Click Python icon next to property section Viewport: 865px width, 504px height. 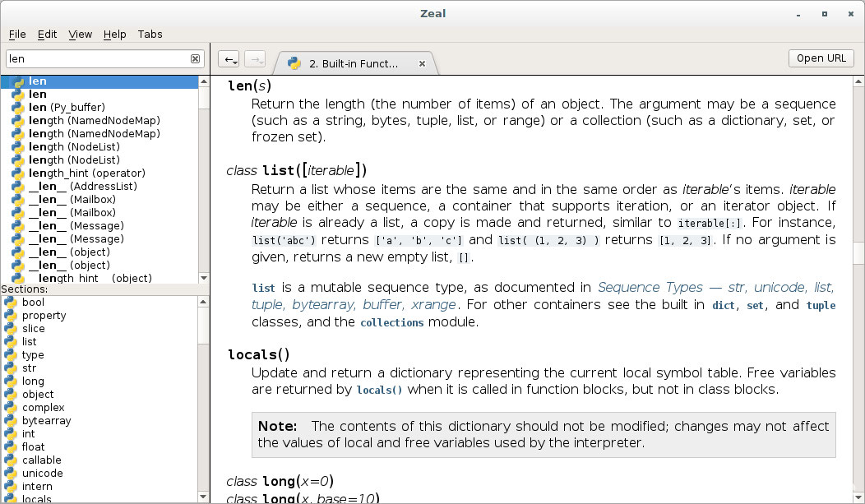(x=11, y=316)
